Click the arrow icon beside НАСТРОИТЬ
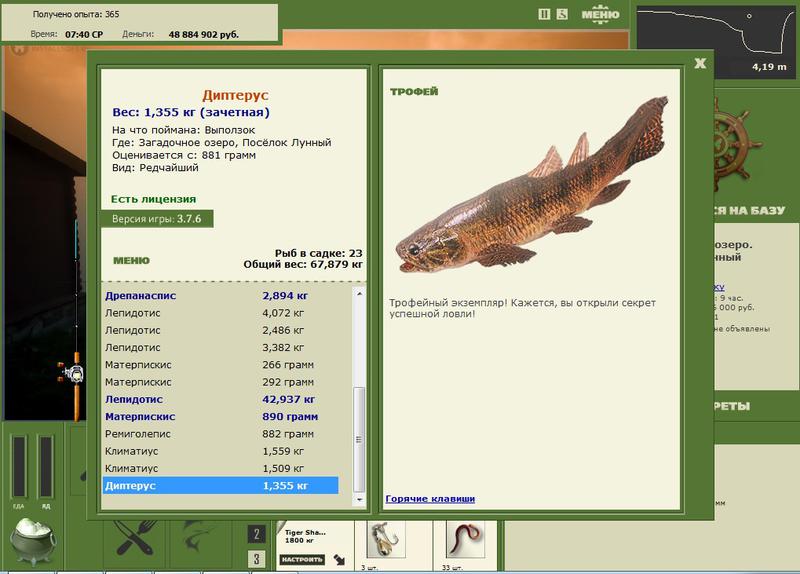 (x=340, y=560)
